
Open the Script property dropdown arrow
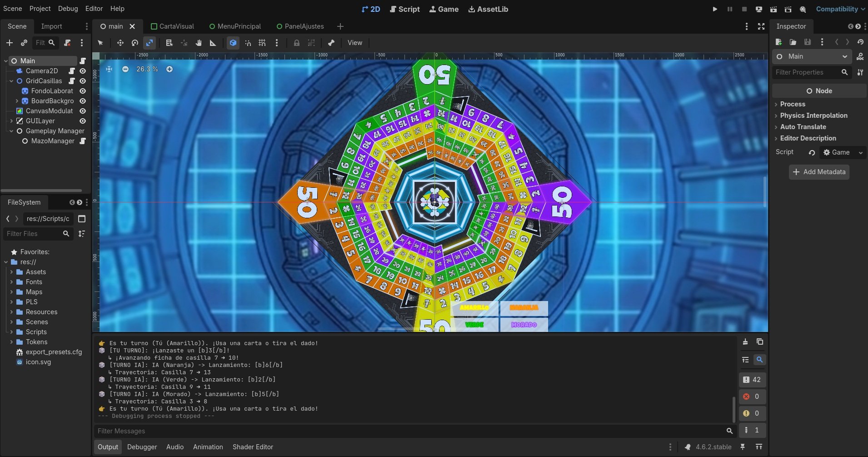[861, 153]
